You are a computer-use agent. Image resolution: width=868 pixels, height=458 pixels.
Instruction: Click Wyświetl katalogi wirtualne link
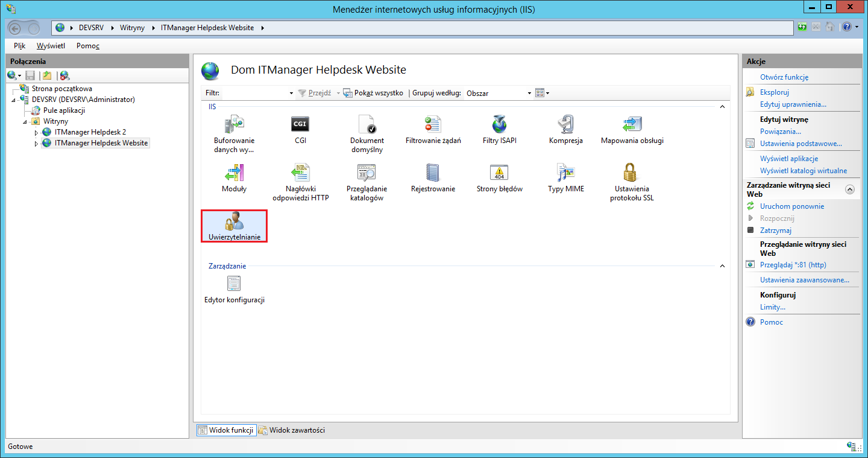click(804, 171)
